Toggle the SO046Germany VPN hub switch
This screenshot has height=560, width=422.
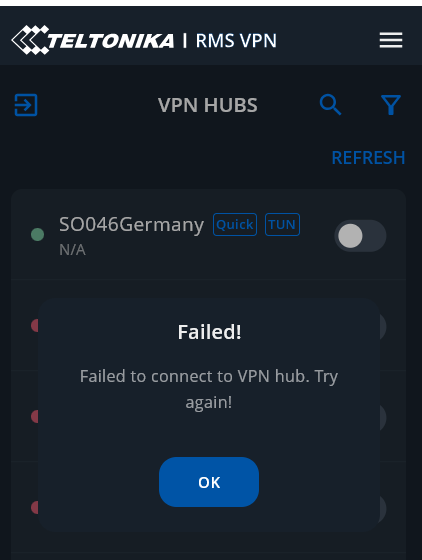(x=360, y=236)
